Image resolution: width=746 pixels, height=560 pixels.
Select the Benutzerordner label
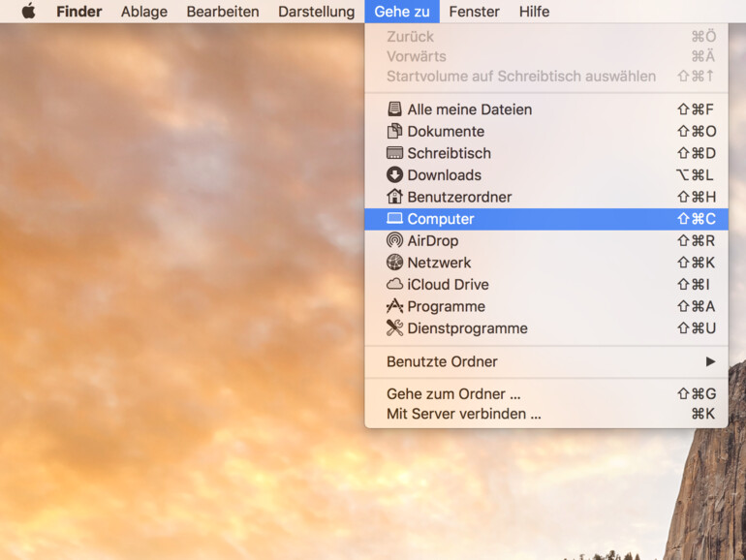point(459,197)
